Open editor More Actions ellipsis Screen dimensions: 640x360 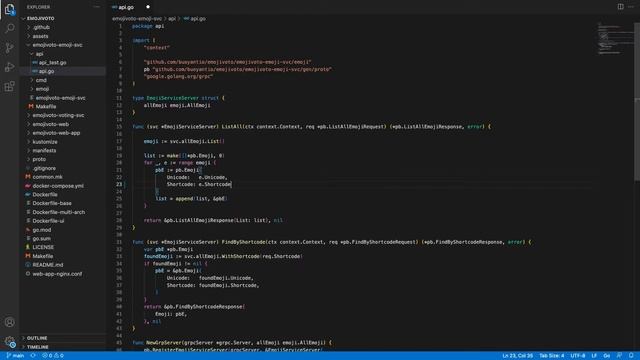[631, 7]
